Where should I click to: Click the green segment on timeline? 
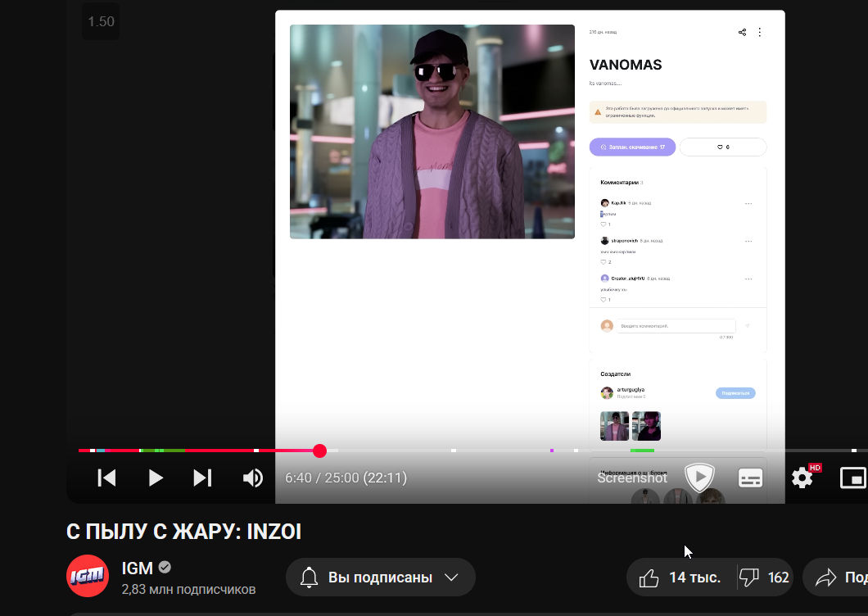click(x=642, y=451)
